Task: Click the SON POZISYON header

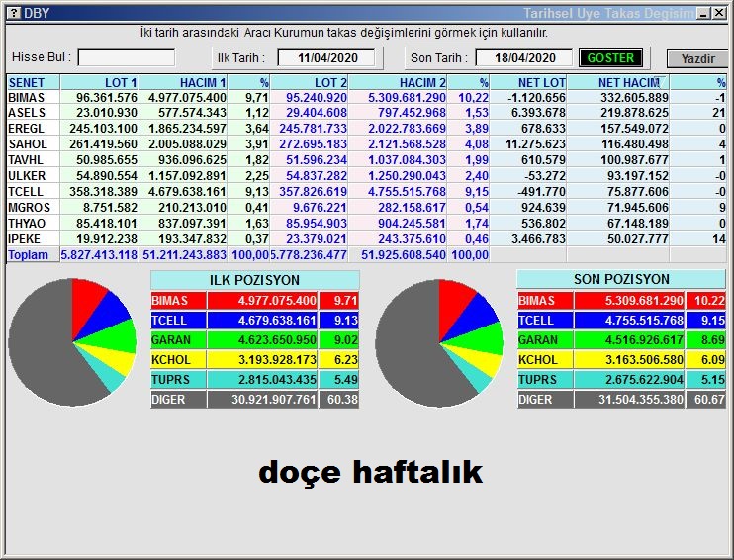Action: (621, 279)
